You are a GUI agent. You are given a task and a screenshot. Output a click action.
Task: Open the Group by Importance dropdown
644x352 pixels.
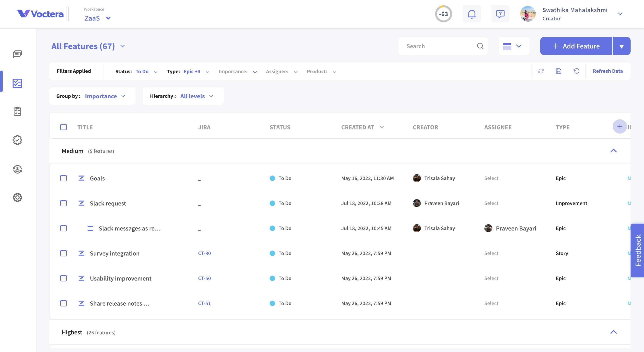click(93, 96)
